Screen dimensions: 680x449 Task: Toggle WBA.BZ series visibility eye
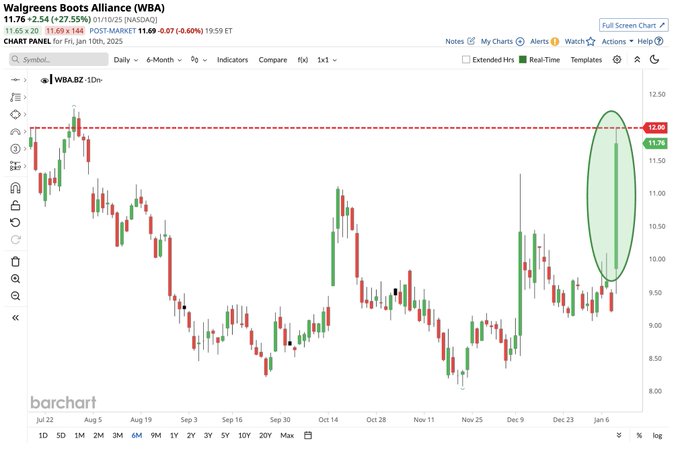click(44, 80)
